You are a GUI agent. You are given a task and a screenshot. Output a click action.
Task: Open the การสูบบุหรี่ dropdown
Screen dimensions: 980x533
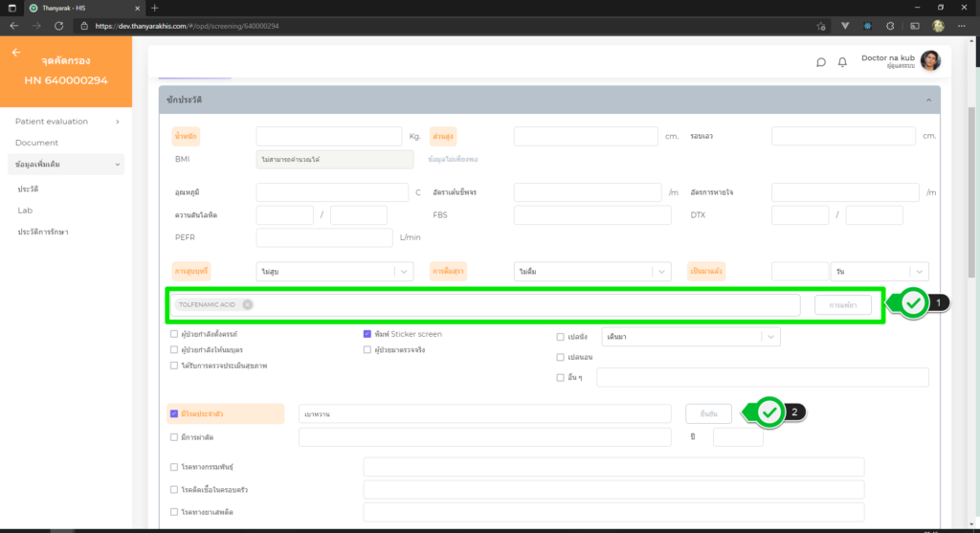tap(334, 272)
